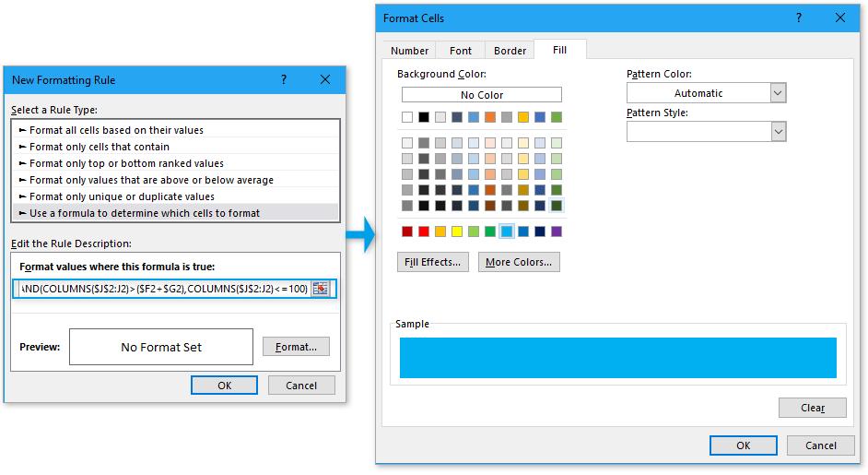The height and width of the screenshot is (475, 868).
Task: Cancel the Format Cells dialog
Action: (821, 445)
